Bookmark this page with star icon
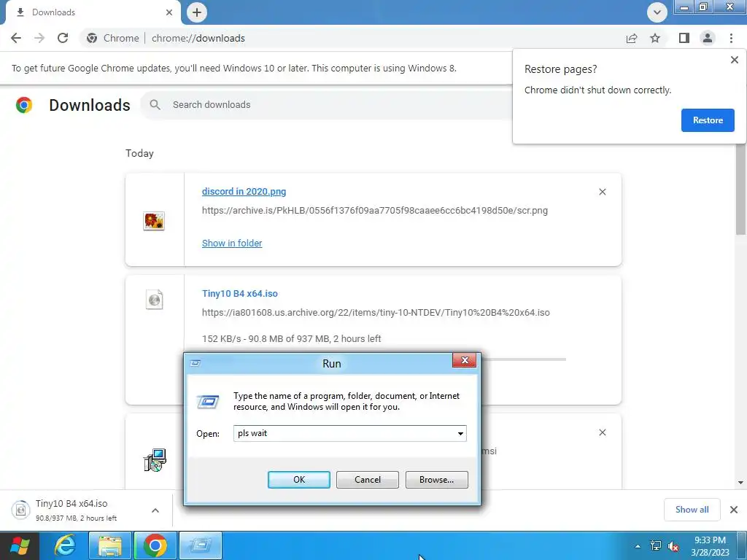 [x=655, y=38]
